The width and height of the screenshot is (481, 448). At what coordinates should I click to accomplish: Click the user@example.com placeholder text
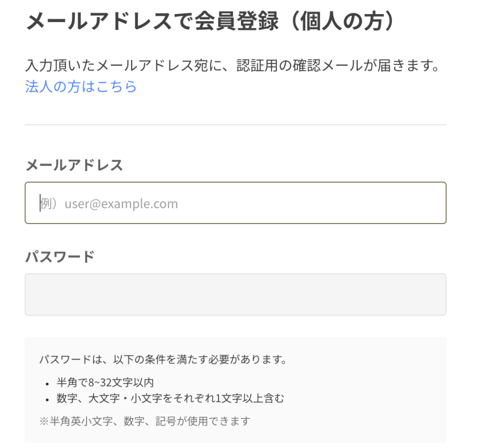pos(121,204)
